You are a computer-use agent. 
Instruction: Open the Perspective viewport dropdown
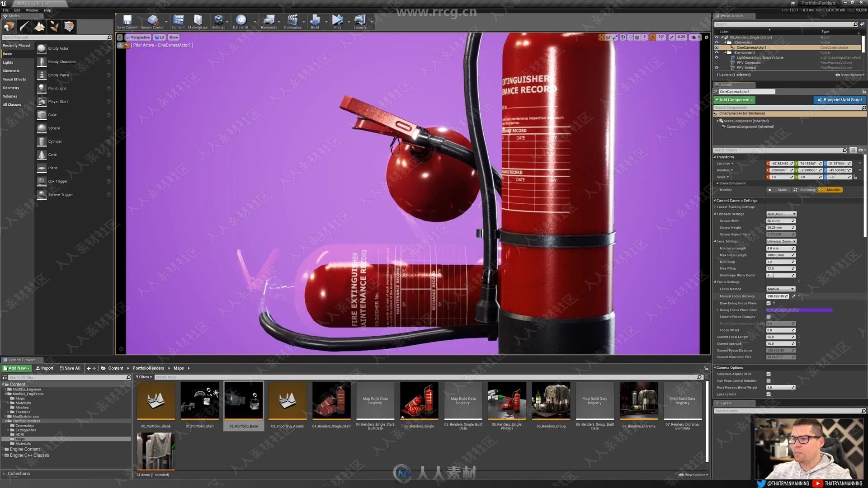138,38
